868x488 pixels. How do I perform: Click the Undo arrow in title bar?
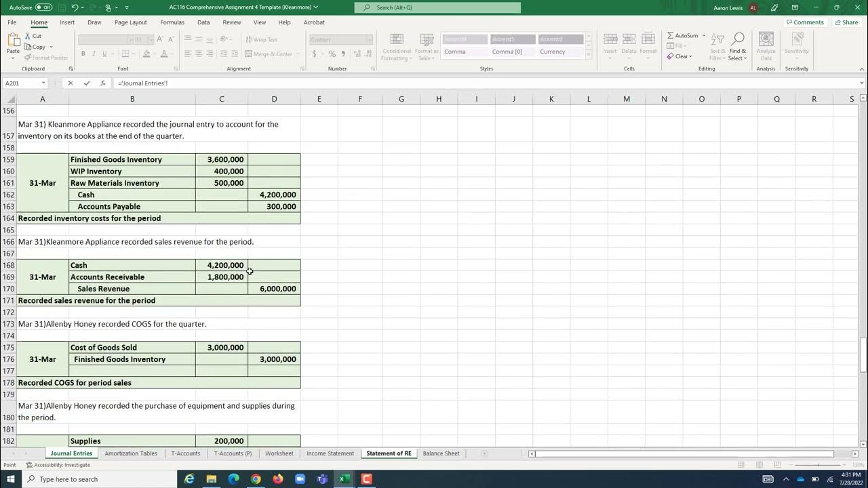point(75,7)
